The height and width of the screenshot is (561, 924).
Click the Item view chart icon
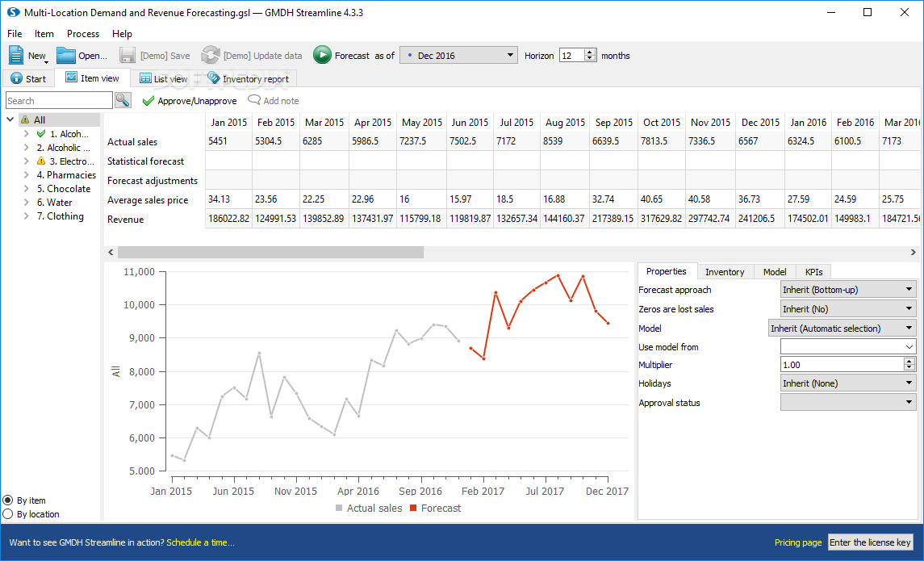click(x=71, y=77)
